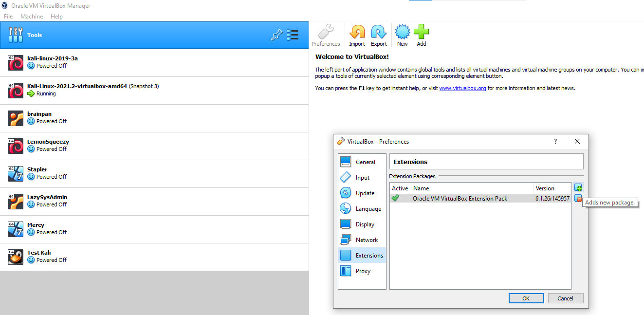
Task: Open the Machine menu
Action: click(x=32, y=17)
